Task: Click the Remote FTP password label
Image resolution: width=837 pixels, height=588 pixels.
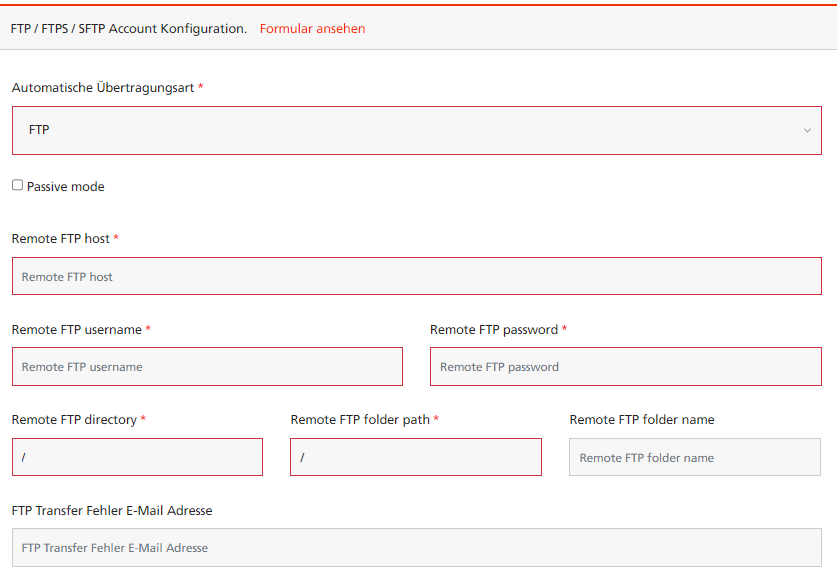Action: click(494, 330)
